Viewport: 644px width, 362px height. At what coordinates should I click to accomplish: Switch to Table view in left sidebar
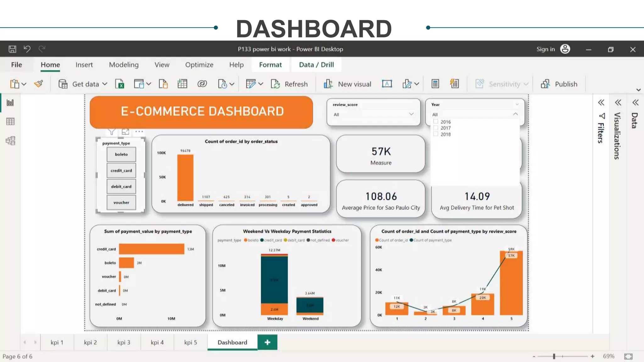pyautogui.click(x=10, y=122)
